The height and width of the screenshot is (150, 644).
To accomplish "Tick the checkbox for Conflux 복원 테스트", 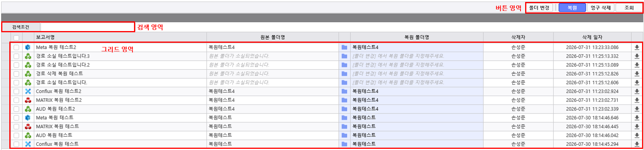I will 16,144.
